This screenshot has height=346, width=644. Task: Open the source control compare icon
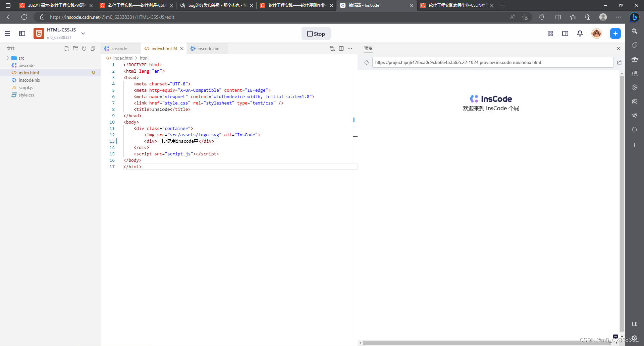tap(332, 49)
